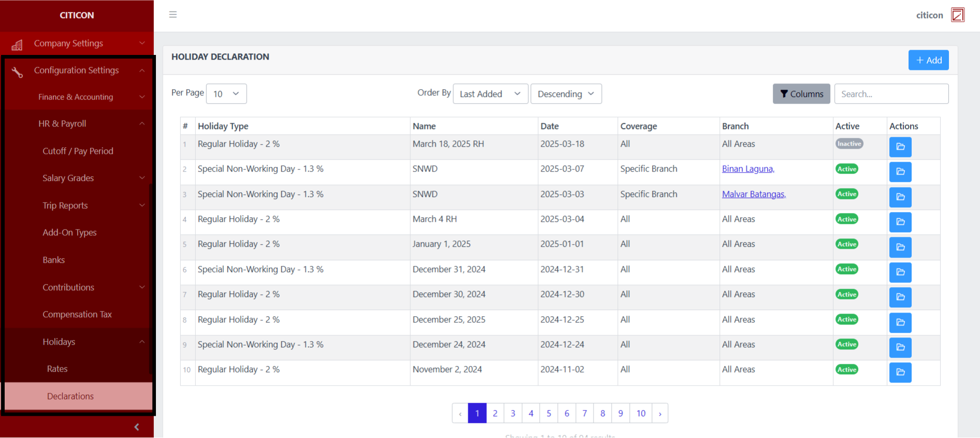The image size is (980, 438).
Task: Open folder action for November 2, 2024 row
Action: [900, 372]
